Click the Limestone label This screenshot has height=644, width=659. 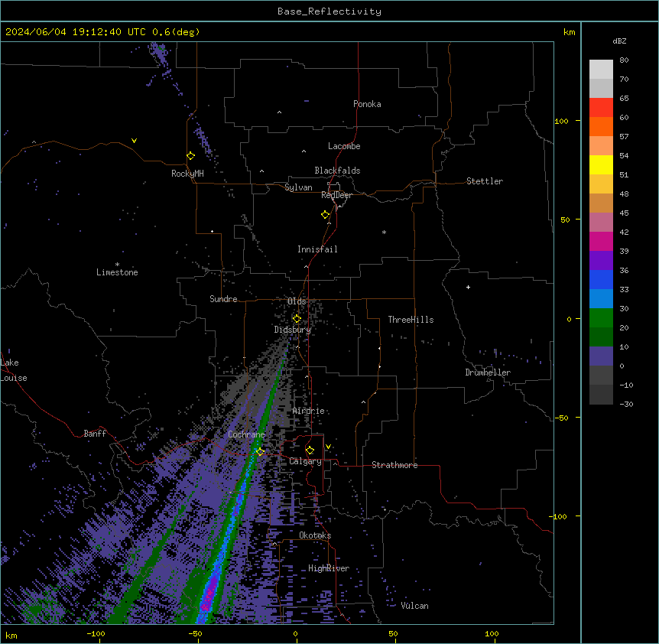pyautogui.click(x=117, y=272)
